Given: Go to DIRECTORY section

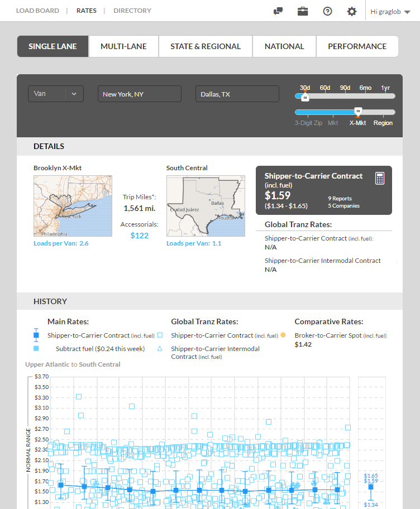Looking at the screenshot, I should coord(132,11).
